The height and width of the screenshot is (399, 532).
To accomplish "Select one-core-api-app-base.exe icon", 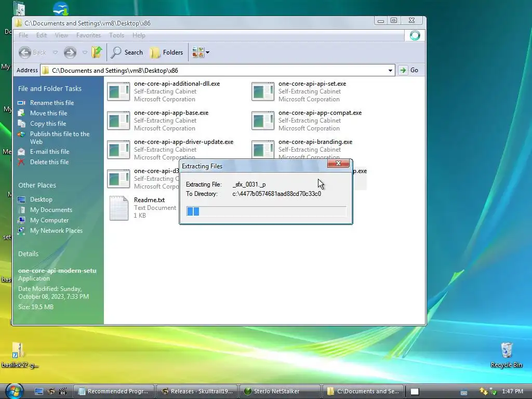I will tap(118, 121).
